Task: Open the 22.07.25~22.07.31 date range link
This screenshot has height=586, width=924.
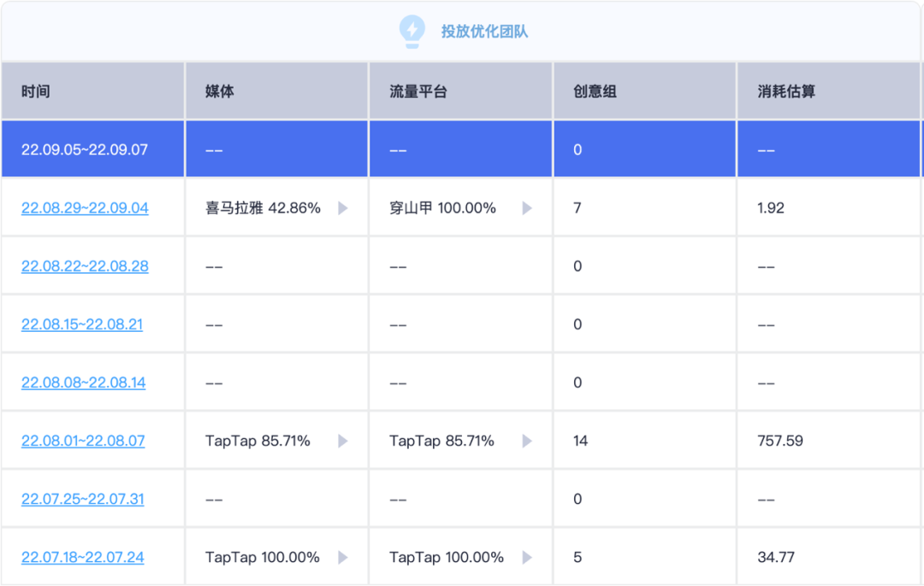Action: point(82,500)
